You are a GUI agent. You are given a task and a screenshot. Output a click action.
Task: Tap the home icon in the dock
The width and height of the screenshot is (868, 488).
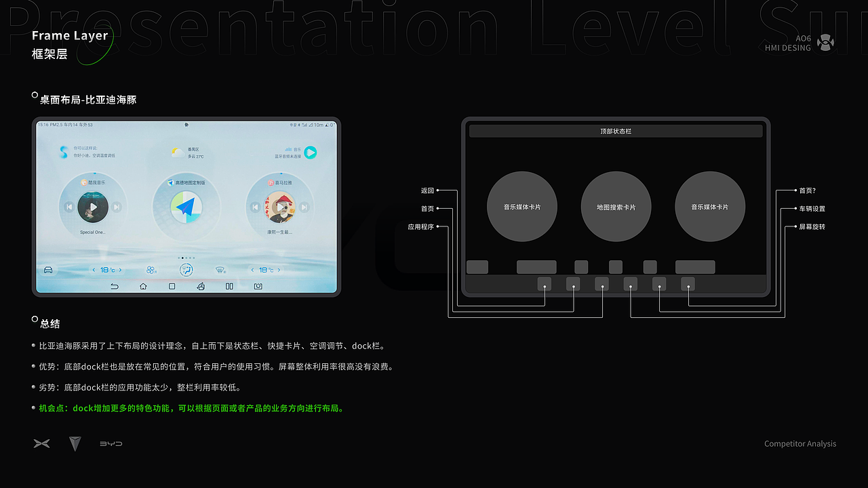click(x=143, y=287)
